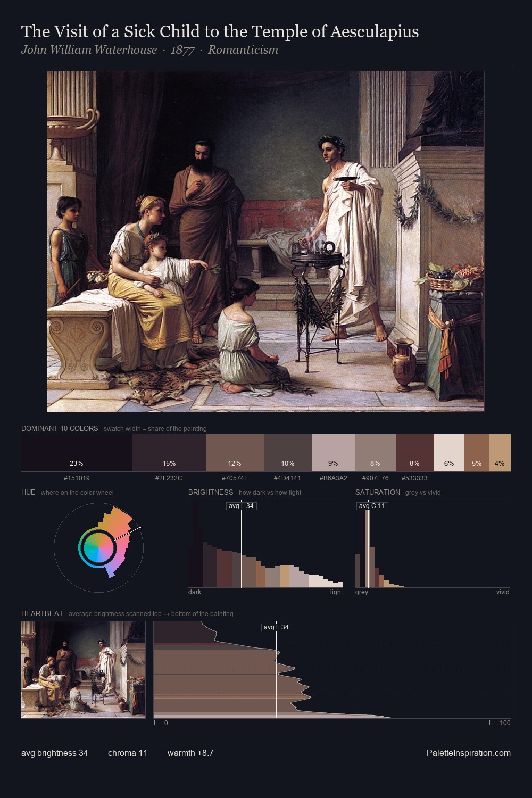Click the saturation histogram chart
Image resolution: width=532 pixels, height=798 pixels.
pyautogui.click(x=433, y=544)
